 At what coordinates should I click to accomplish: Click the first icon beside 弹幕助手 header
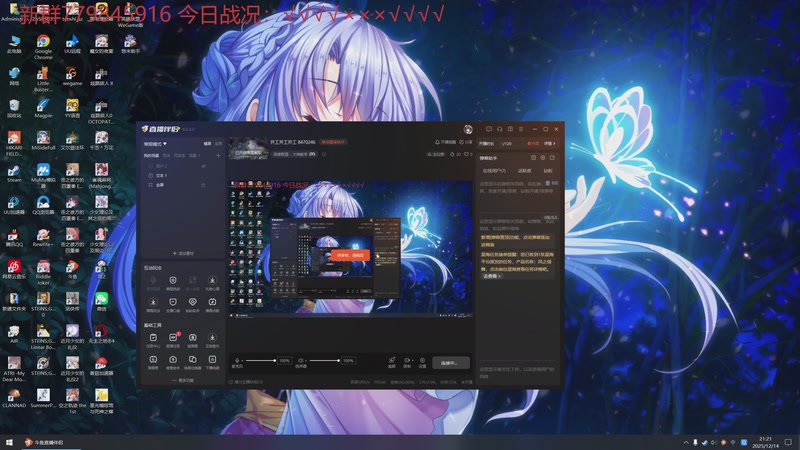click(x=533, y=158)
